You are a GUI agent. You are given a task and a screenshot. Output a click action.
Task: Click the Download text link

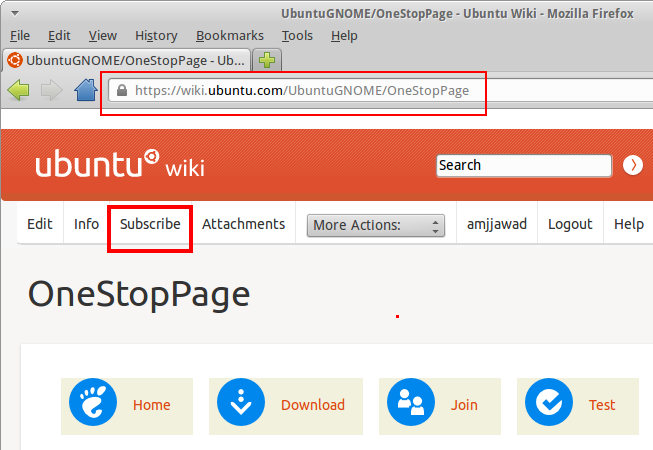[313, 405]
